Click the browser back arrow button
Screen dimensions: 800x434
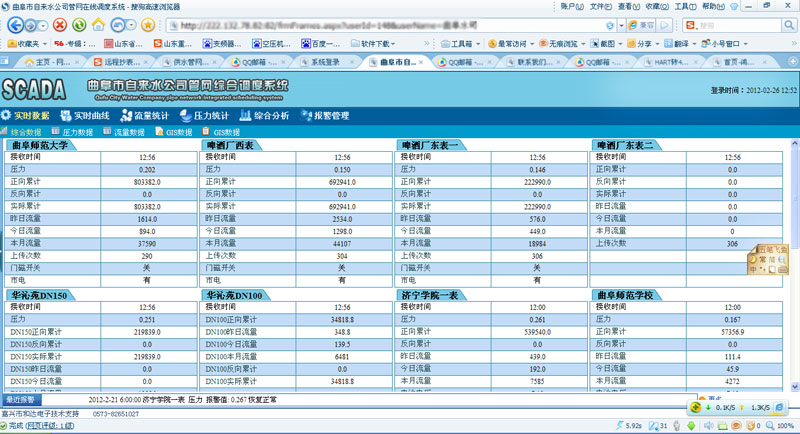click(x=14, y=24)
